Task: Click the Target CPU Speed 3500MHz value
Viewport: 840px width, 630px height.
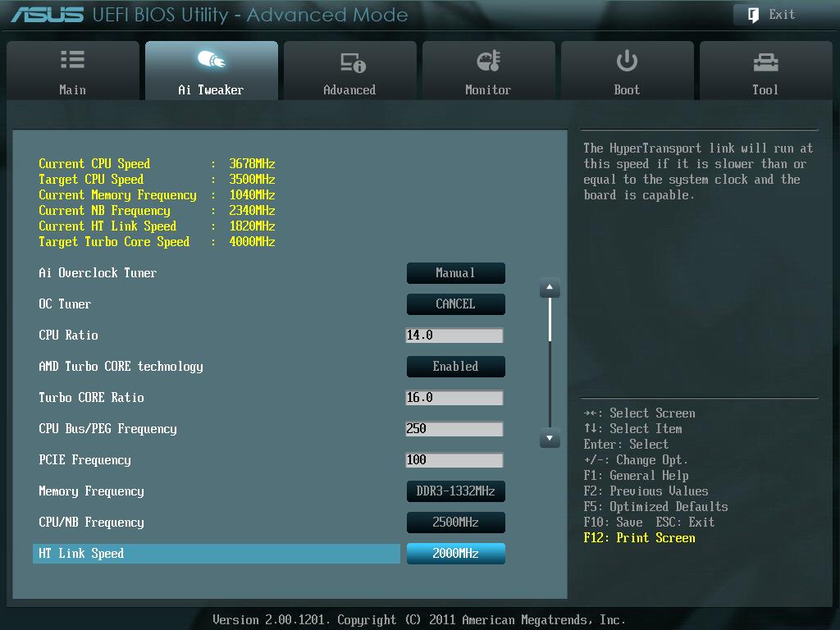Action: click(x=253, y=179)
